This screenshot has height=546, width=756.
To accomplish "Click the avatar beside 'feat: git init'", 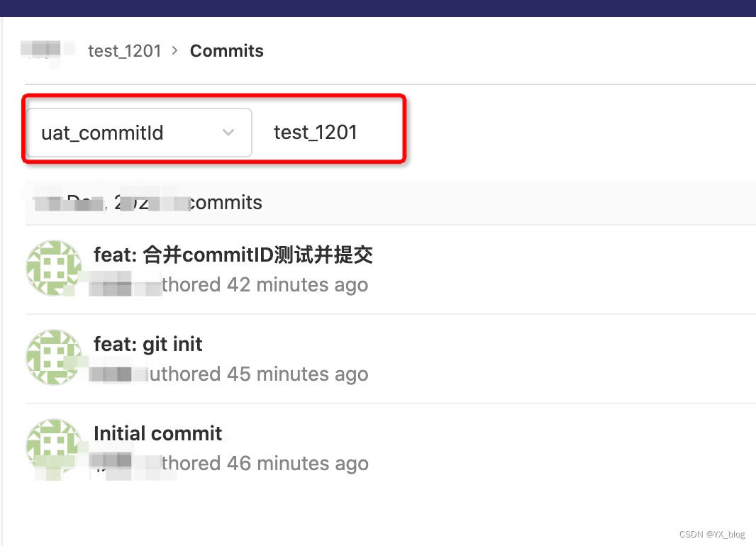I will click(53, 357).
